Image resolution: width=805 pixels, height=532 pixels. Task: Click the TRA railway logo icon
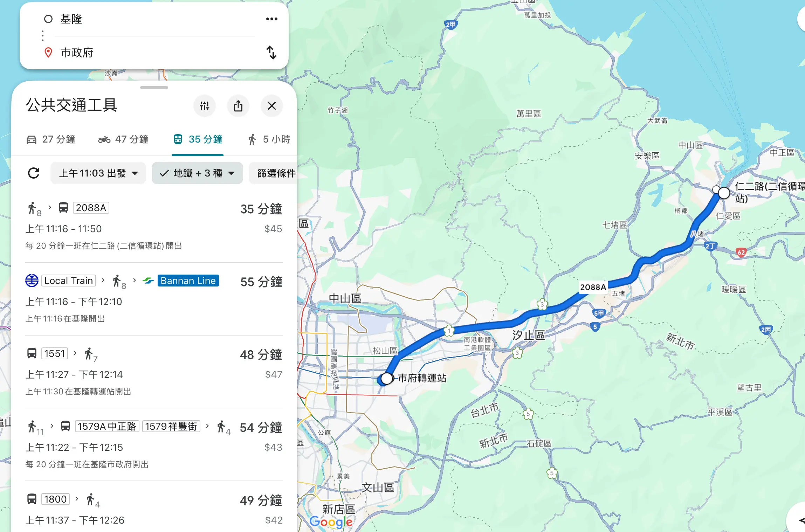coord(32,281)
